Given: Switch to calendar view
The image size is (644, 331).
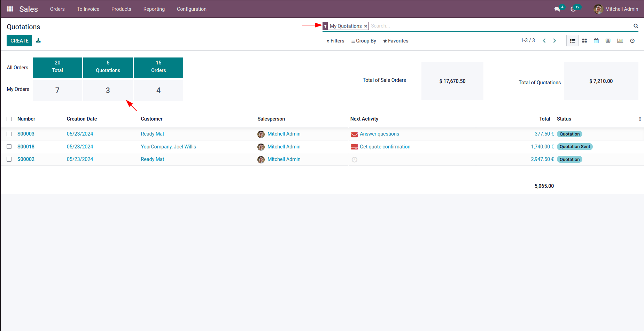Looking at the screenshot, I should 596,41.
